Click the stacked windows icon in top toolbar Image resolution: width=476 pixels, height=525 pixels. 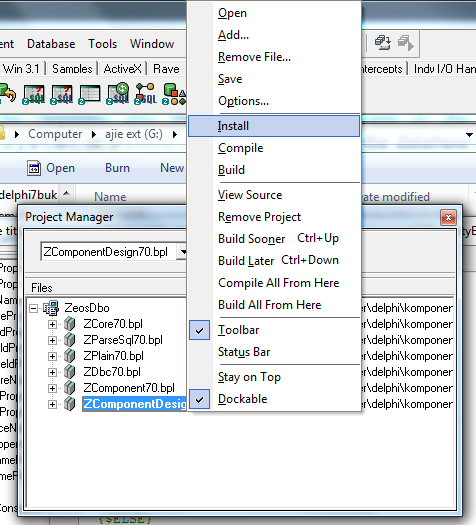click(x=383, y=43)
